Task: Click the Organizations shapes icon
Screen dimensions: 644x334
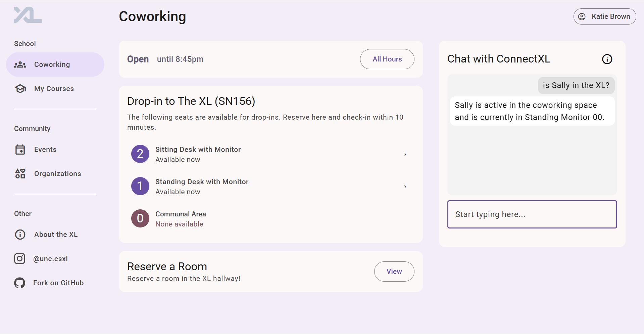Action: 20,174
